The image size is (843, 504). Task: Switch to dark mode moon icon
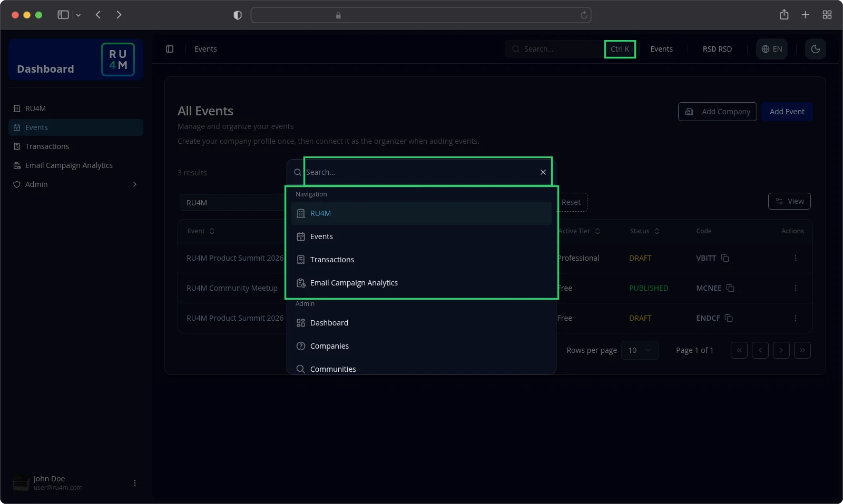coord(815,49)
